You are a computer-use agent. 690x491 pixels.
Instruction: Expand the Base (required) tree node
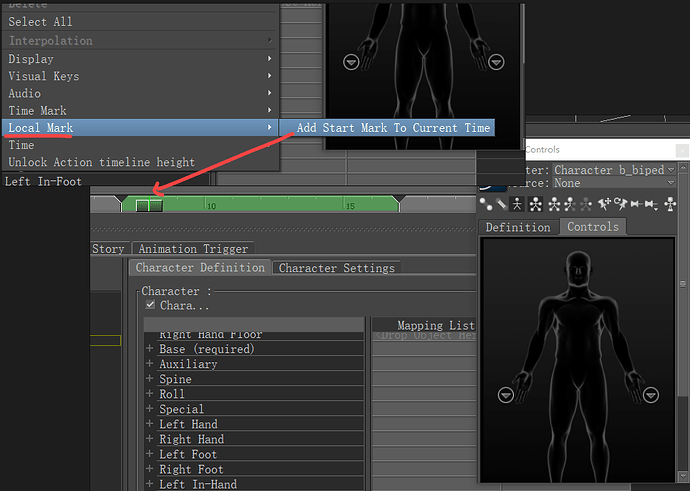[x=149, y=349]
